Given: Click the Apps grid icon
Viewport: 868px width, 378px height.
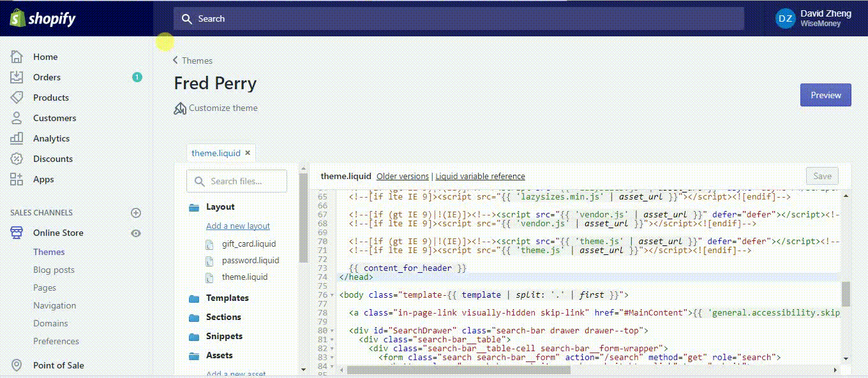Looking at the screenshot, I should [17, 179].
